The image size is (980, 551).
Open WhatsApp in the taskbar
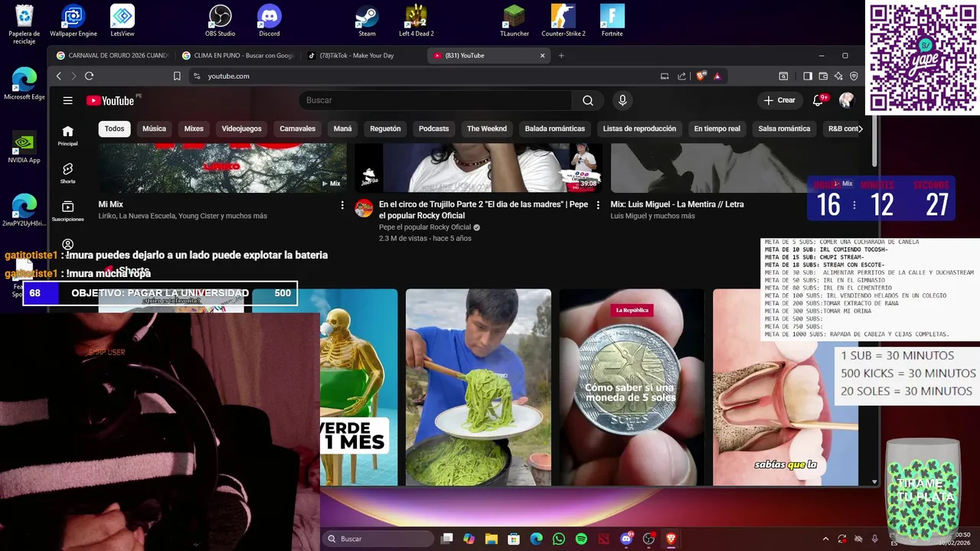tap(559, 539)
